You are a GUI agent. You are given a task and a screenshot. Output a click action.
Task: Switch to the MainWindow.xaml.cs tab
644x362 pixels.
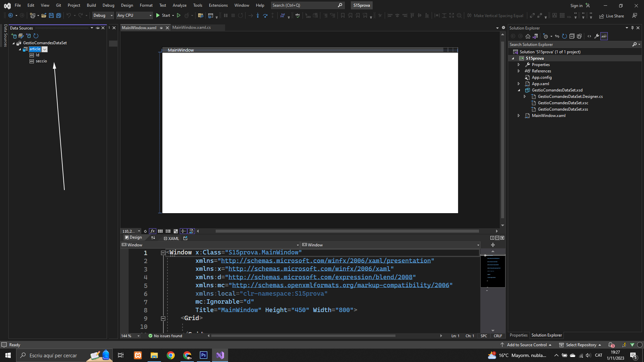click(192, 27)
